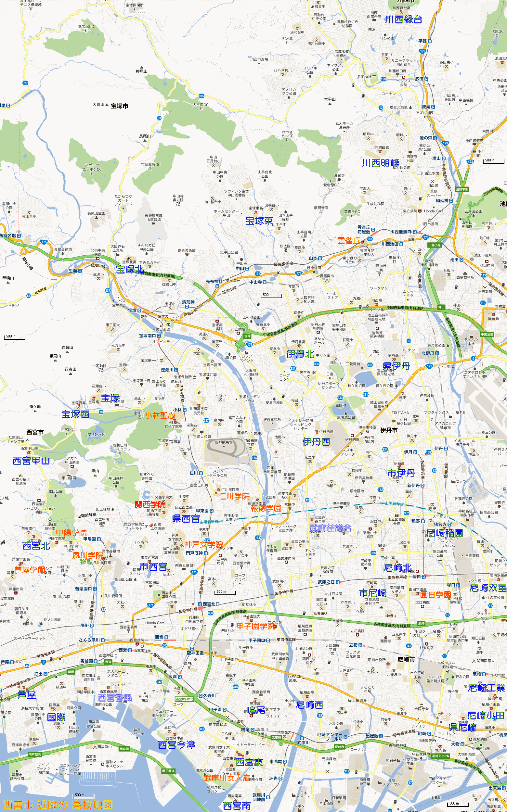Click the 伊丹西 school label
Image resolution: width=507 pixels, height=812 pixels.
317,441
